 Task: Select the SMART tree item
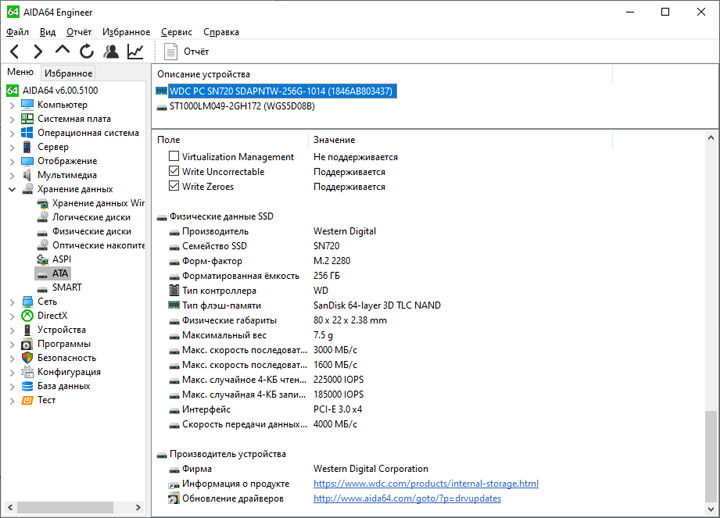67,287
